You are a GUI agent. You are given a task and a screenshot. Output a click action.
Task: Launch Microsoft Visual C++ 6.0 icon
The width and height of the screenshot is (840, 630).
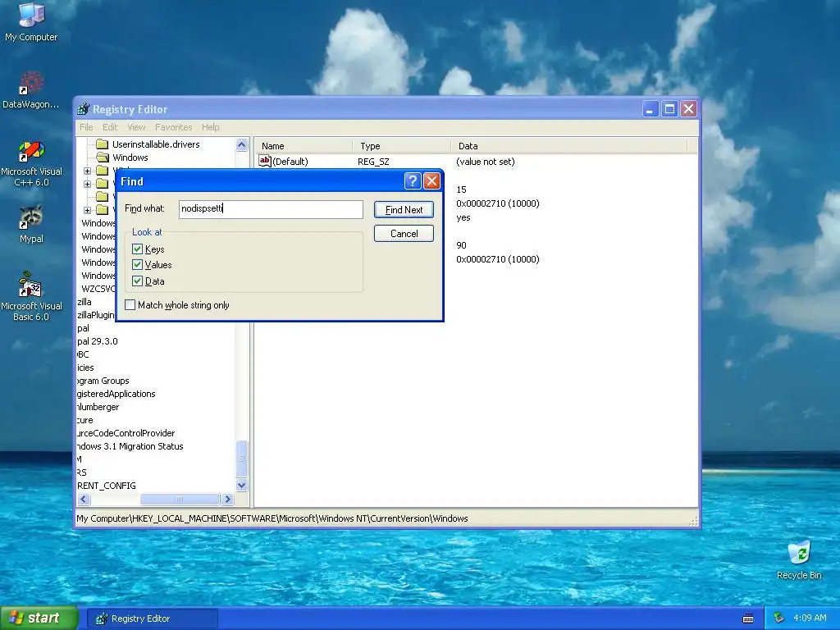pos(31,163)
